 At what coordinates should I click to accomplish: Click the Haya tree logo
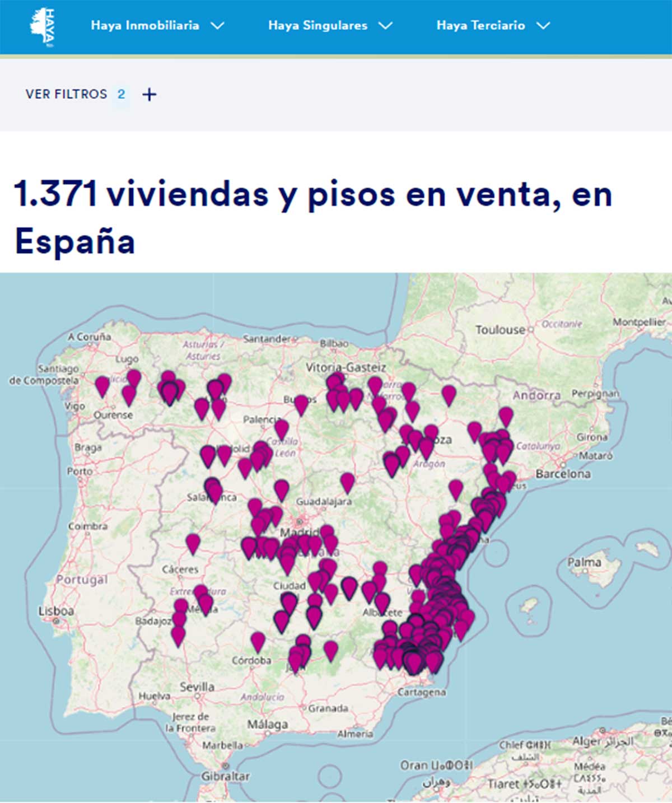(x=42, y=26)
